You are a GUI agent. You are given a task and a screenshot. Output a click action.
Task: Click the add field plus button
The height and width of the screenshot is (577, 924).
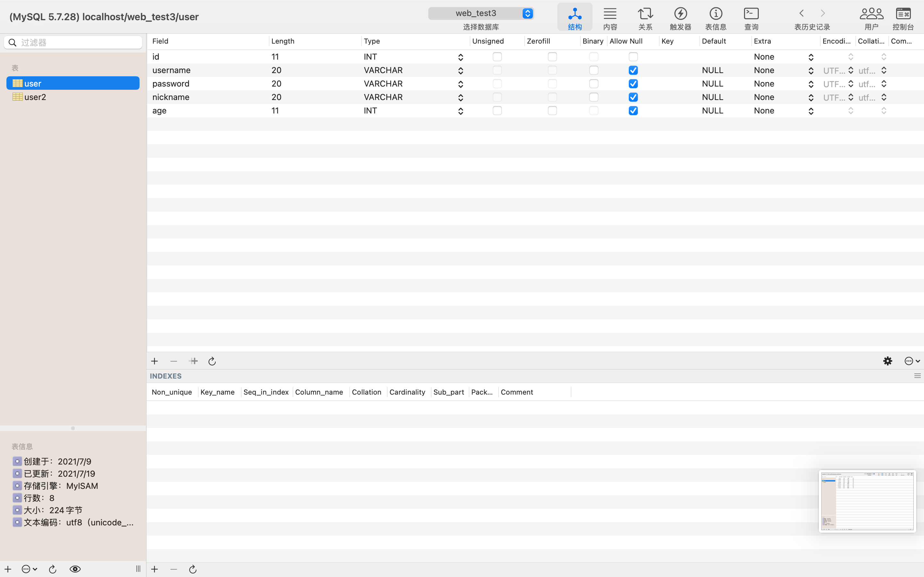click(155, 361)
